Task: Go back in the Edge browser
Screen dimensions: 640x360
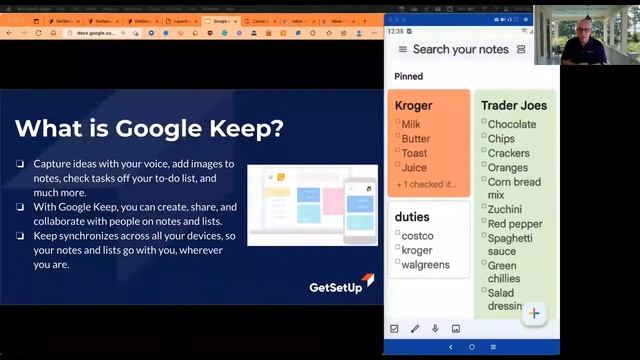Action: [9, 33]
